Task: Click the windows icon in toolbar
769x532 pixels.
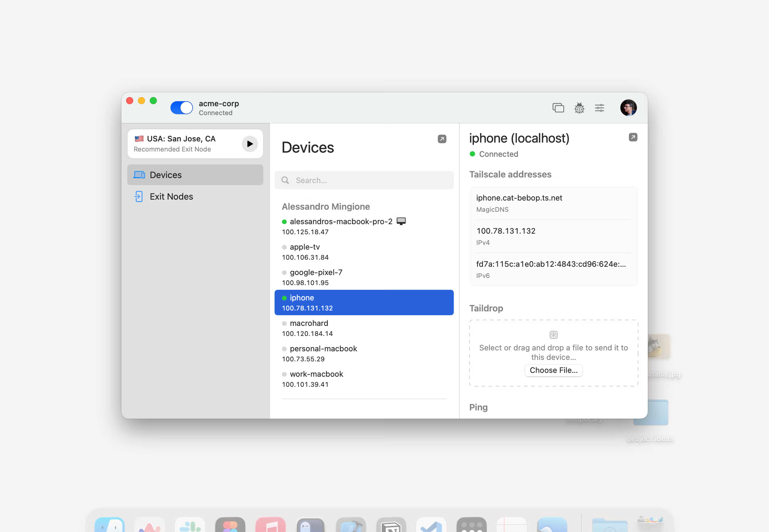Action: click(558, 108)
